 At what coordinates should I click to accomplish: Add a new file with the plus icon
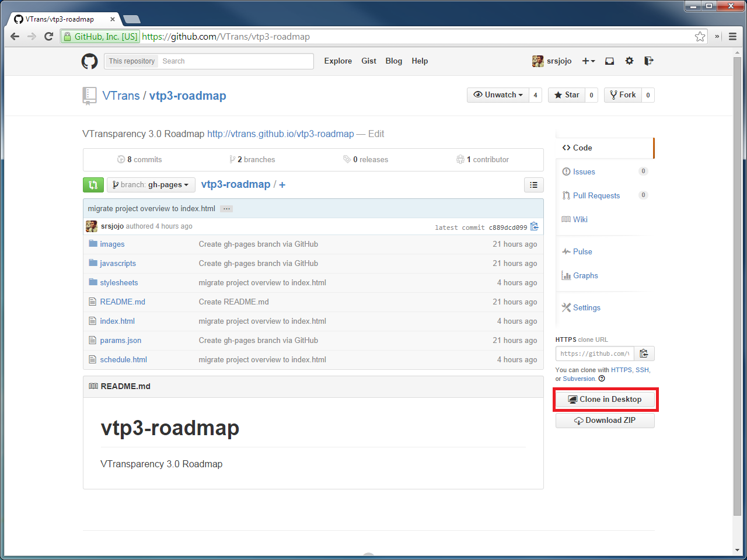282,185
